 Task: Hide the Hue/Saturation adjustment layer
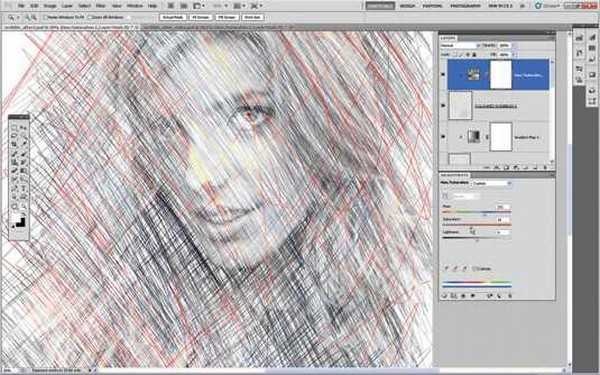[x=443, y=74]
